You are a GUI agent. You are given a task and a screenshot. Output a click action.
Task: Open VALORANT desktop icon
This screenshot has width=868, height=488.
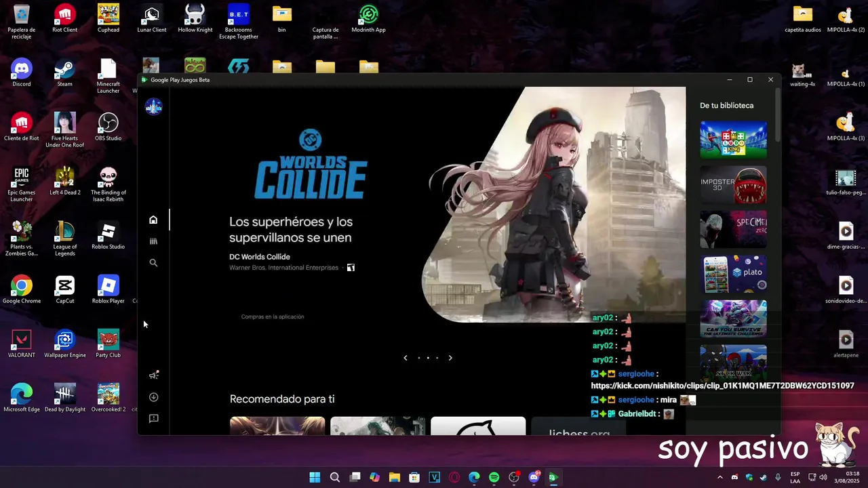tap(22, 344)
